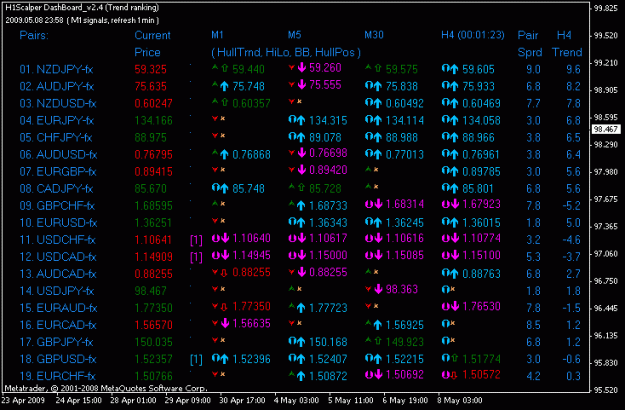The height and width of the screenshot is (410, 625).
Task: Click the up arrow beside EURUSD H4 1.36015
Action: point(454,222)
